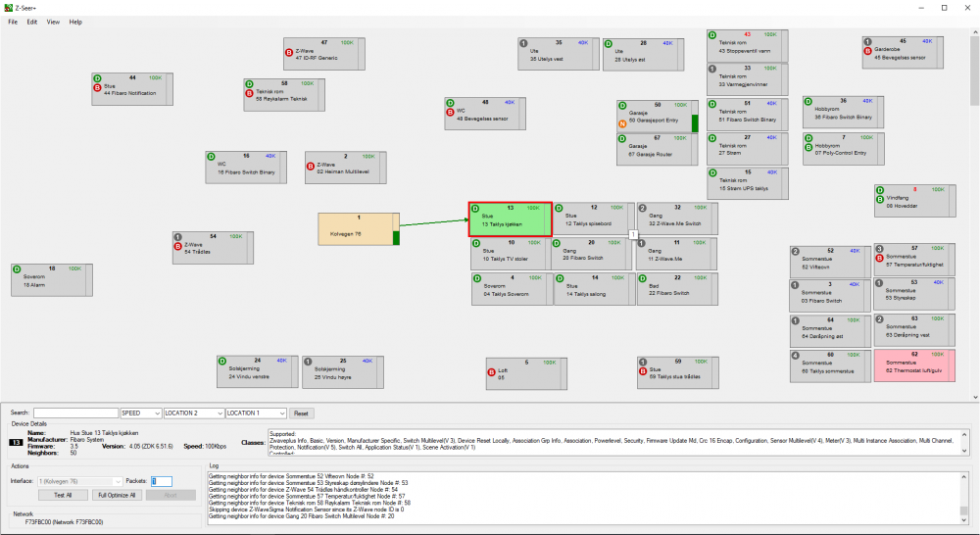Click the green D badge on selected node 13
Viewport: 980px width, 535px height.
475,209
